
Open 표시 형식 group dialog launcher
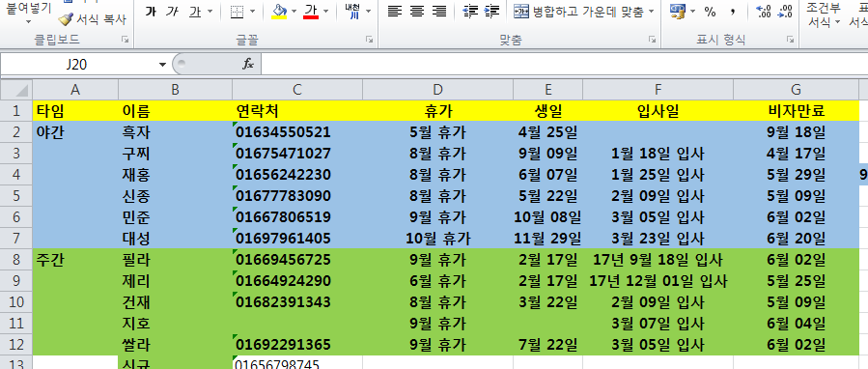click(x=790, y=40)
